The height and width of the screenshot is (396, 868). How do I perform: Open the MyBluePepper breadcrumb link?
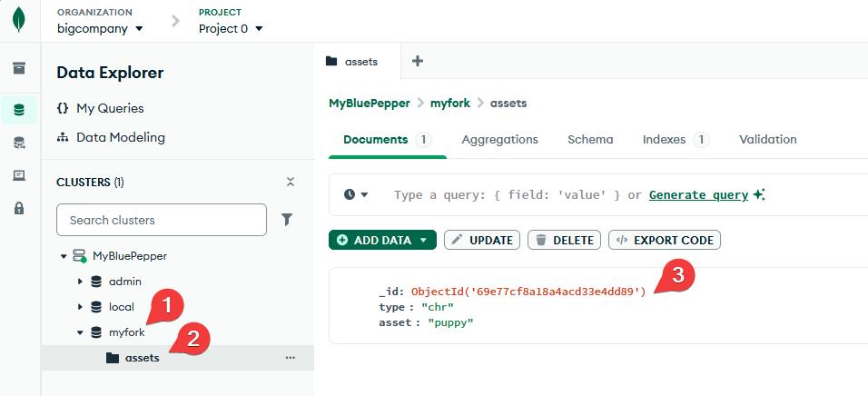click(370, 103)
